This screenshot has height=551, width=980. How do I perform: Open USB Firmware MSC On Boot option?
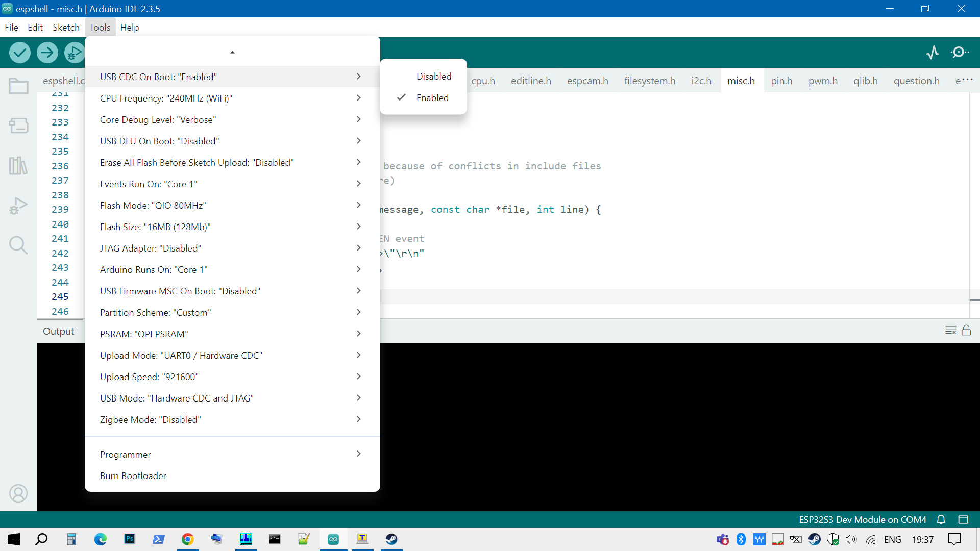(232, 291)
